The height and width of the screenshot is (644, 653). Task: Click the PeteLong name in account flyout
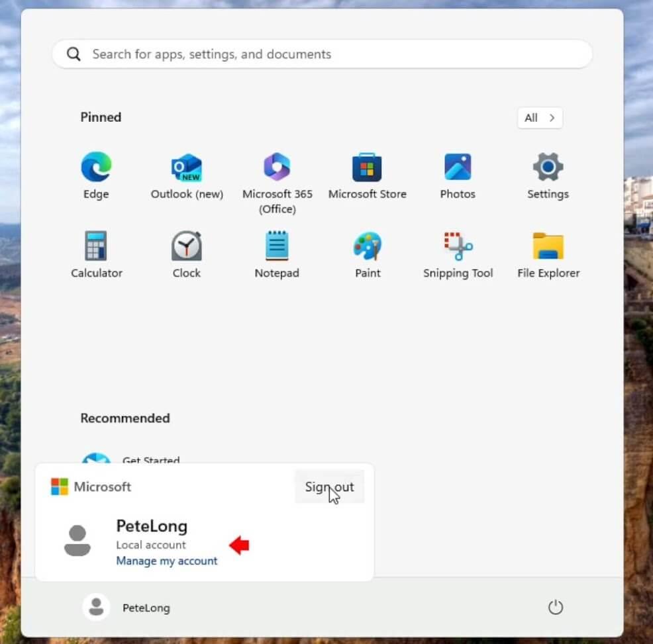(152, 526)
